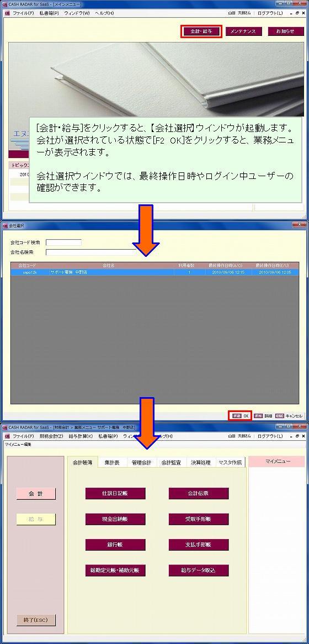The height and width of the screenshot is (644, 309).
Task: Open 総勘定元帳・補助元帳 ledger
Action: click(x=115, y=570)
